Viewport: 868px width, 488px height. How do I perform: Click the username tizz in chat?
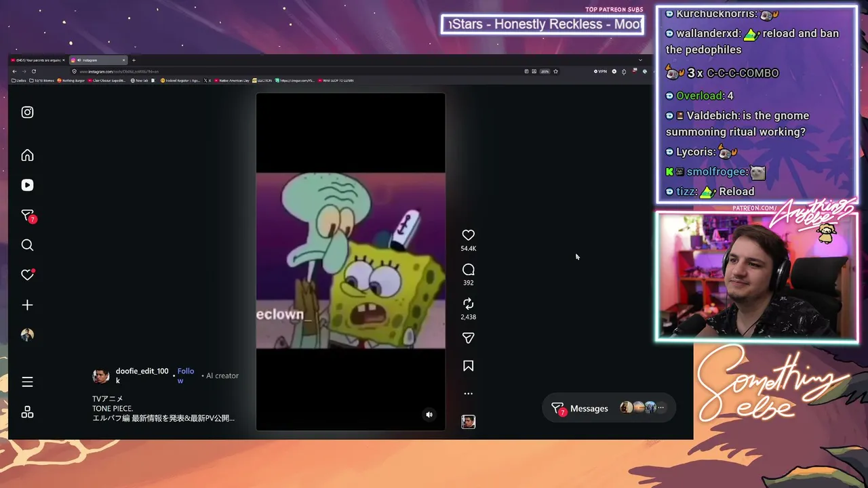click(686, 192)
